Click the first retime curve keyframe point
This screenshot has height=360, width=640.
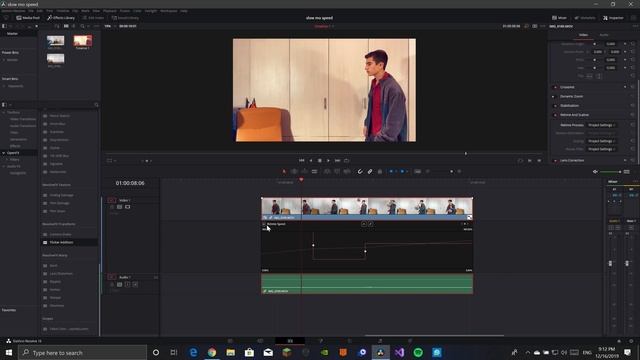click(313, 245)
